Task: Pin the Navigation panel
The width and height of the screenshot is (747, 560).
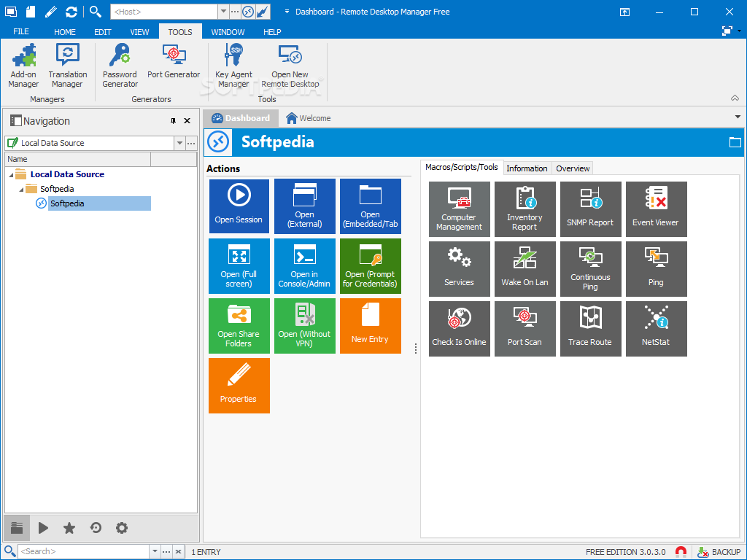Action: coord(173,121)
